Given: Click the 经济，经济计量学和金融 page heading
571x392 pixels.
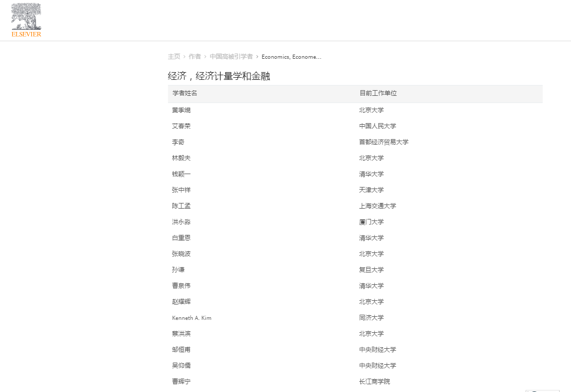Looking at the screenshot, I should pyautogui.click(x=219, y=76).
